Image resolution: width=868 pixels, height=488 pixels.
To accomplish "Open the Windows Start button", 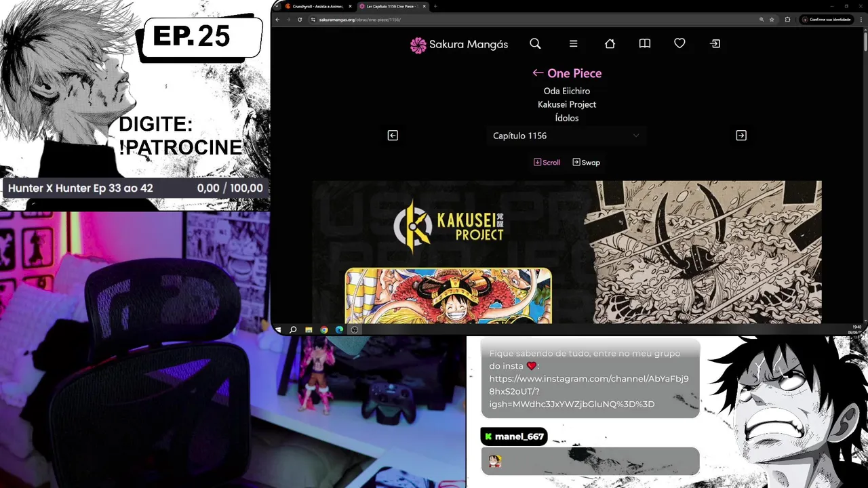I will point(278,330).
